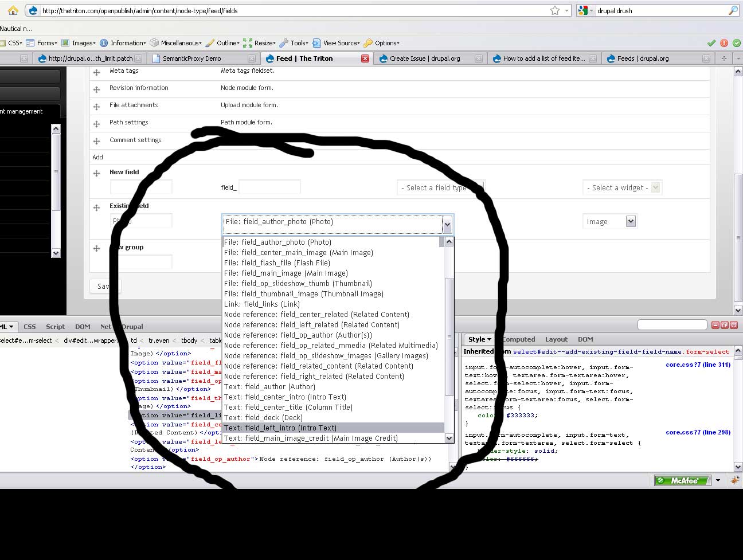
Task: Switch to the Script tab in Firebug
Action: [x=55, y=327]
